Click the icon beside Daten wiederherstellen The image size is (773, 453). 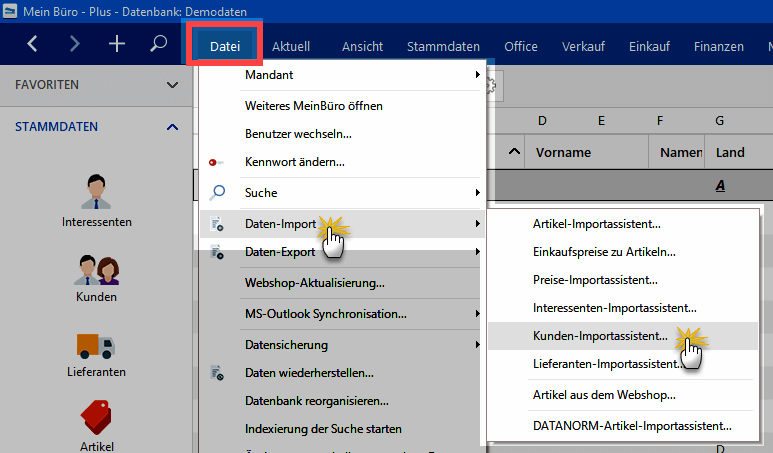pyautogui.click(x=217, y=373)
